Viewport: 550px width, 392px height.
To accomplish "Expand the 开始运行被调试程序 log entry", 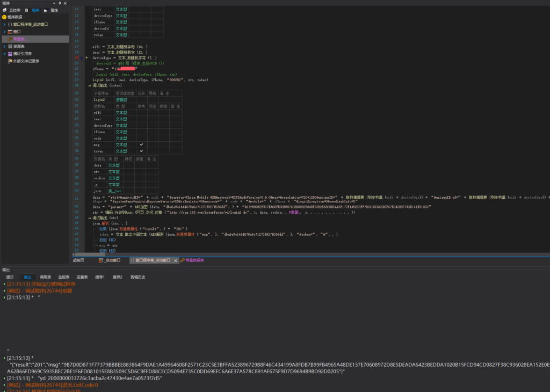I will tap(4, 285).
